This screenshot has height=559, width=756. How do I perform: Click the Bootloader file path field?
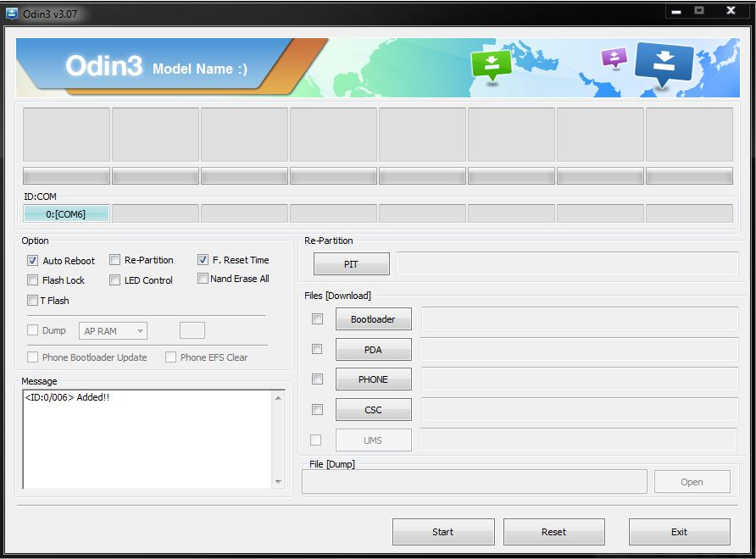580,319
